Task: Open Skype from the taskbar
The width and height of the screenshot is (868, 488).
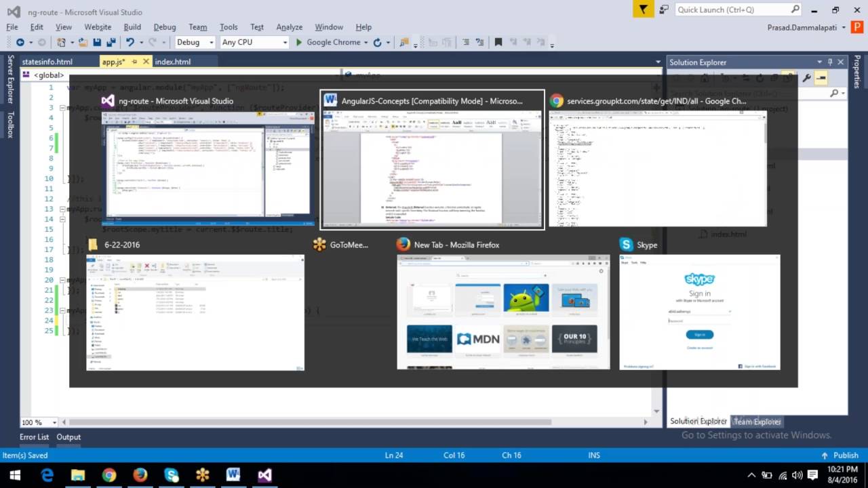Action: pyautogui.click(x=172, y=475)
